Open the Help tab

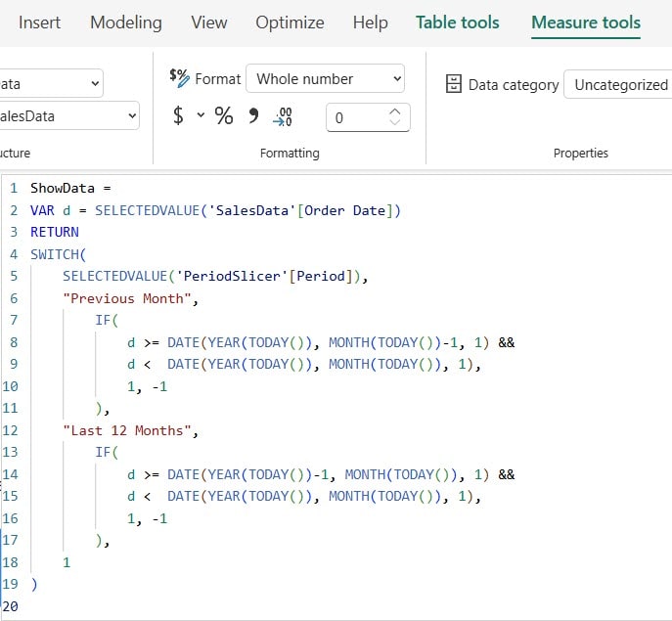tap(371, 22)
